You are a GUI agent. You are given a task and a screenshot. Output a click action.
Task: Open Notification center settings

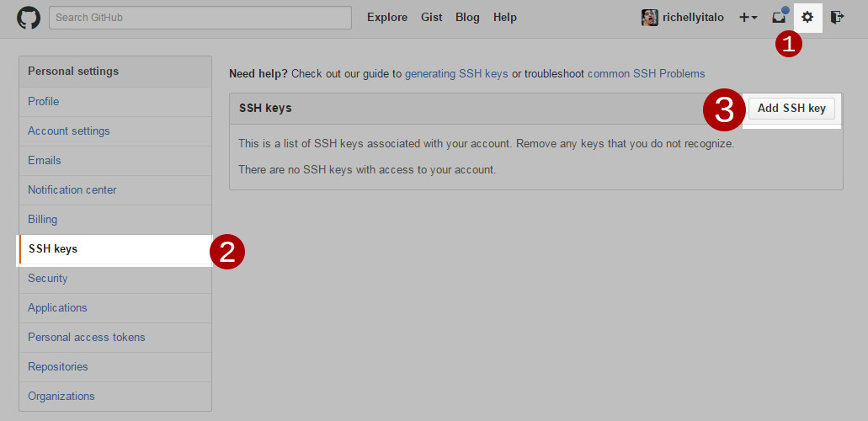click(x=115, y=190)
